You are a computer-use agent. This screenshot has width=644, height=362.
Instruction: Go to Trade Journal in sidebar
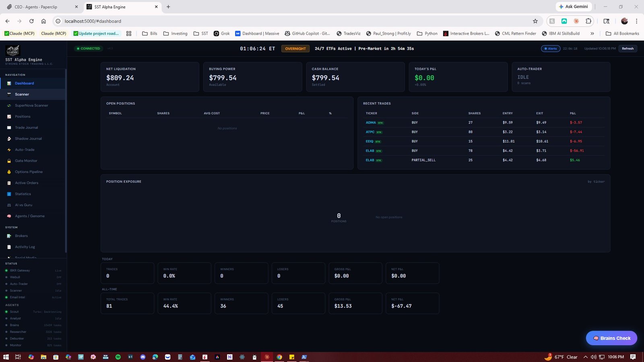tap(33, 128)
